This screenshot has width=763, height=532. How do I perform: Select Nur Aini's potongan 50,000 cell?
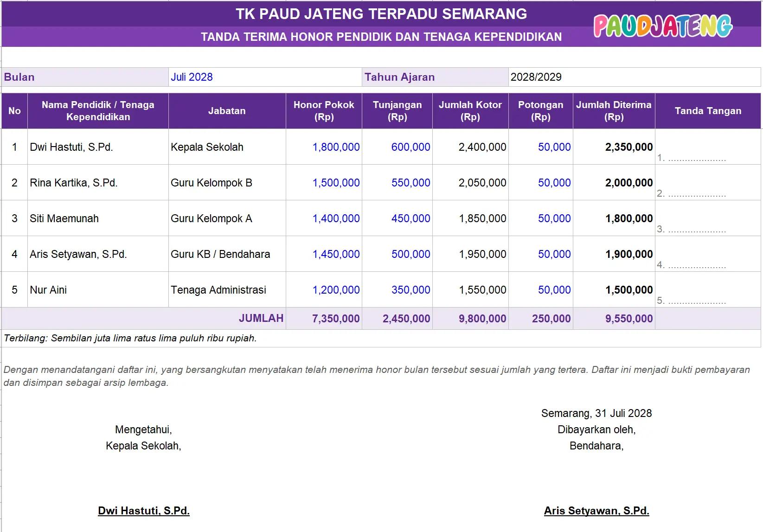[x=541, y=290]
